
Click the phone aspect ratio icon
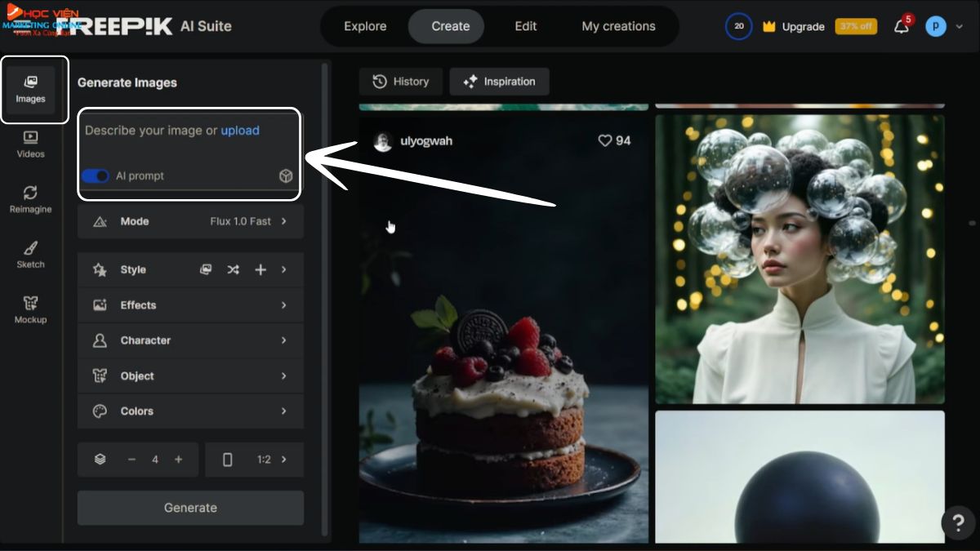227,460
